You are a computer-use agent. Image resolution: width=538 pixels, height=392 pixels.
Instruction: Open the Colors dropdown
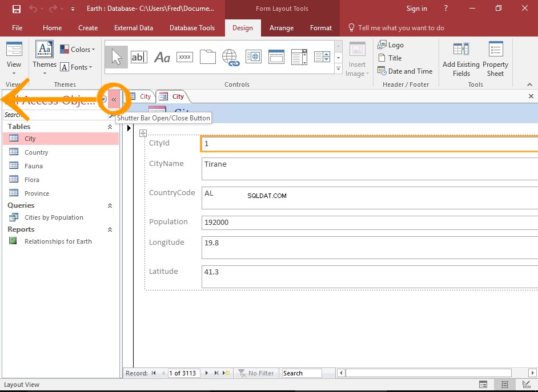pyautogui.click(x=78, y=49)
